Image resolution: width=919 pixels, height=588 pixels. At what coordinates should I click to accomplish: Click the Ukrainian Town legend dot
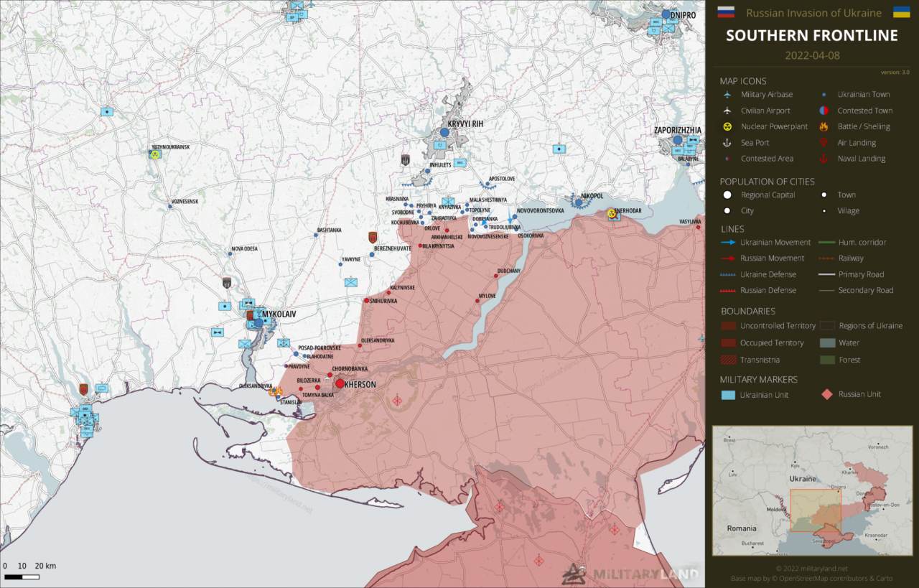tap(824, 95)
